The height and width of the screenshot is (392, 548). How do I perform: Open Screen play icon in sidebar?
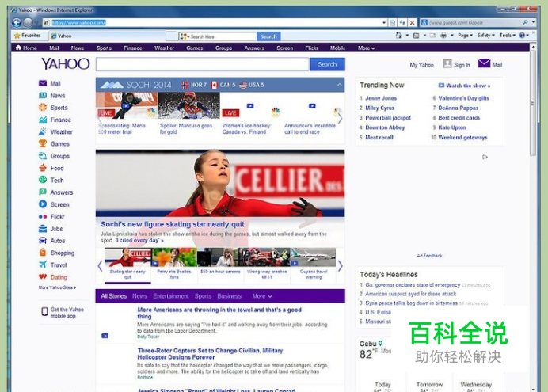(x=43, y=204)
